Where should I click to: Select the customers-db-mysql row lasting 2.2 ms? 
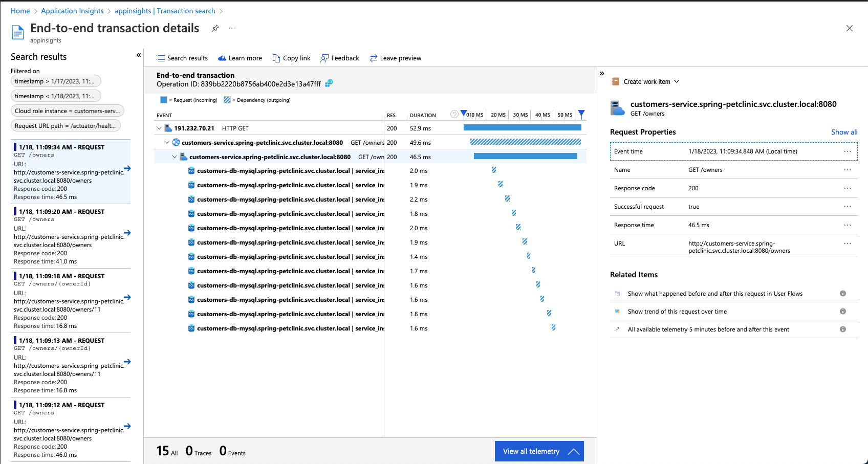[370, 200]
